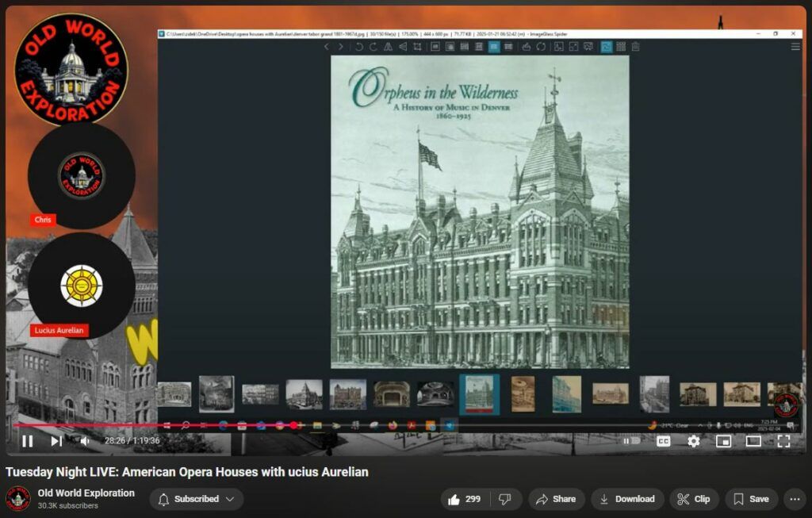This screenshot has width=812, height=518.
Task: Pause the video playback
Action: click(x=27, y=441)
